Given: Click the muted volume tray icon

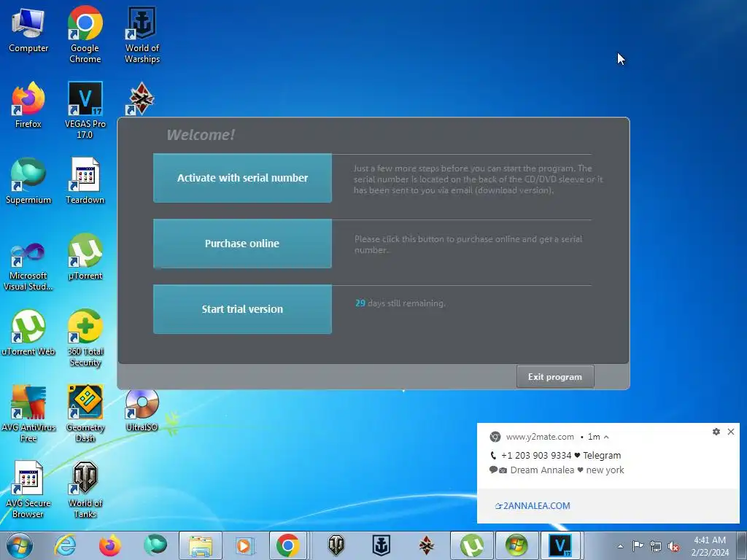Looking at the screenshot, I should click(673, 546).
